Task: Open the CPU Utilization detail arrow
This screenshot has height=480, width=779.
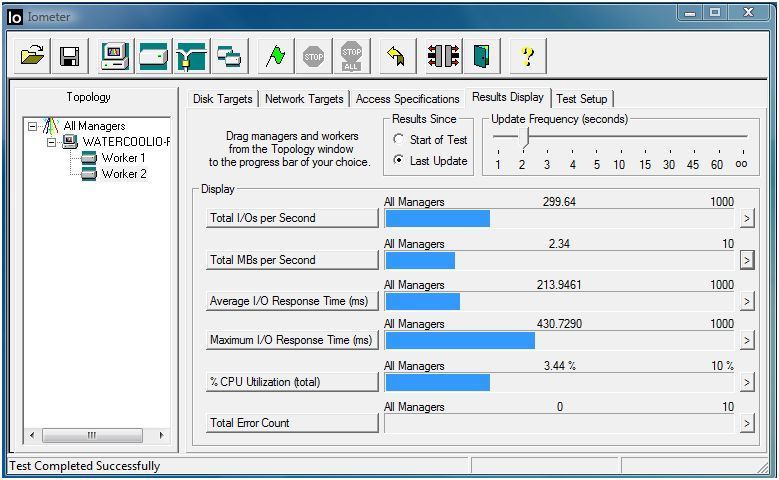Action: coord(747,382)
